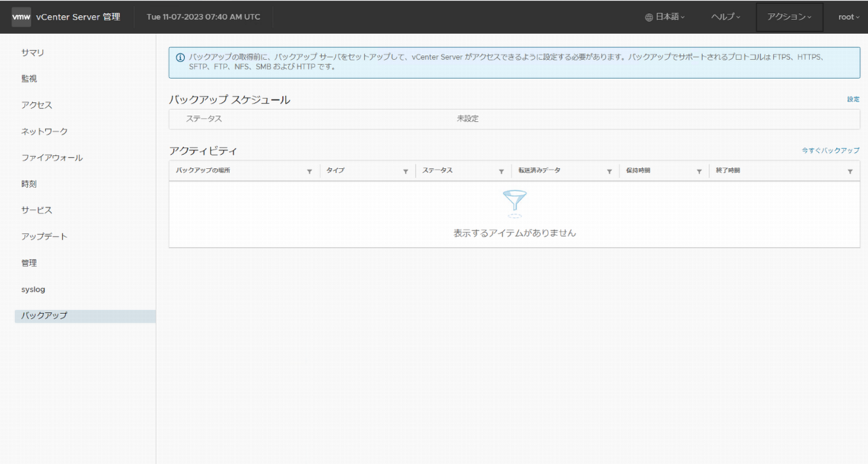Viewport: 868px width, 464px height.
Task: Click the vmw logo icon
Action: coord(20,17)
